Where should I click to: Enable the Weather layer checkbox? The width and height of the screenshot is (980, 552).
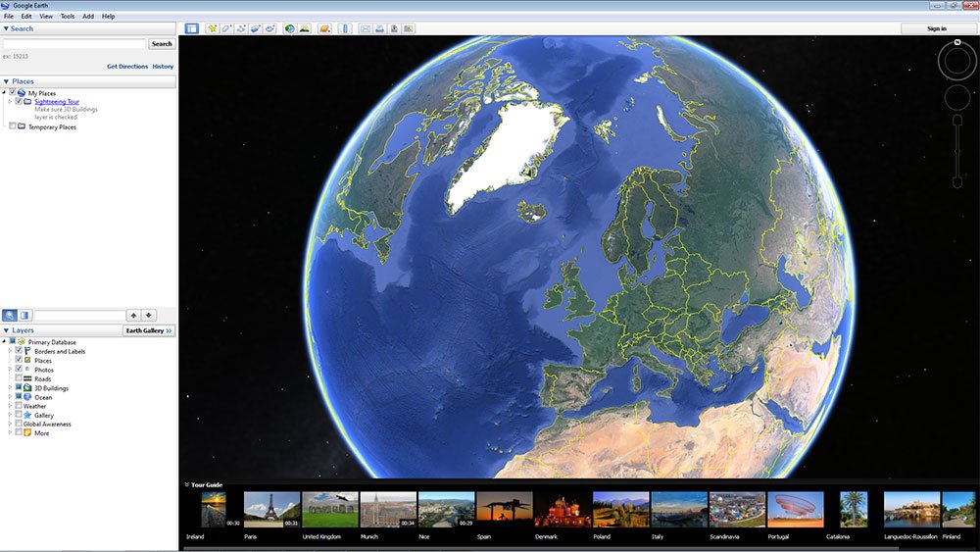click(x=19, y=406)
